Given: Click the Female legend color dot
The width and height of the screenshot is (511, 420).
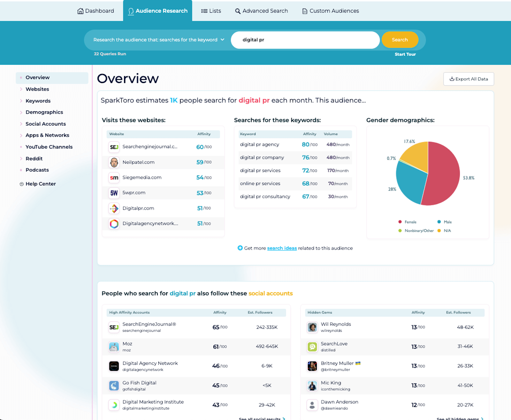Looking at the screenshot, I should coord(400,222).
